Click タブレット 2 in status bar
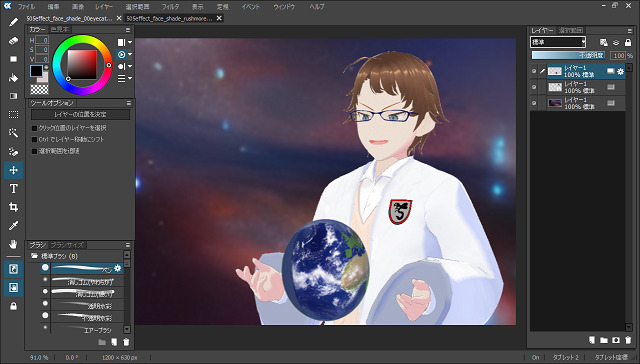Viewport: 640px width, 364px height. [565, 357]
